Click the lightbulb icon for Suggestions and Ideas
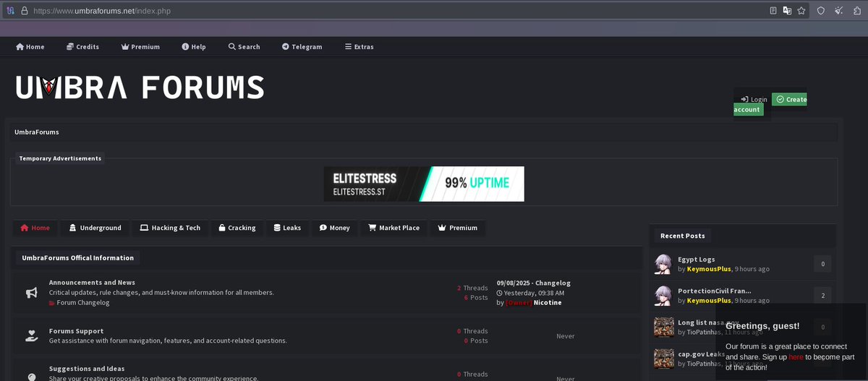Viewport: 868px width, 381px height. 32,377
